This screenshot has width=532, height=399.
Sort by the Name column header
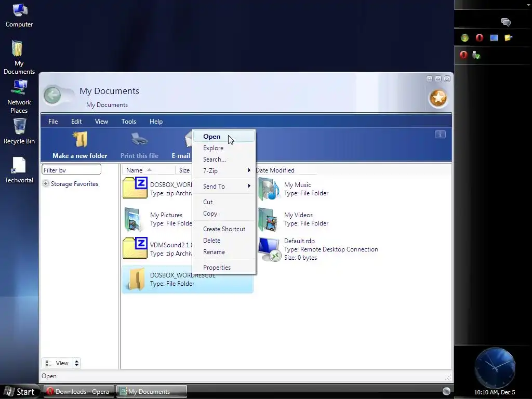pyautogui.click(x=148, y=170)
